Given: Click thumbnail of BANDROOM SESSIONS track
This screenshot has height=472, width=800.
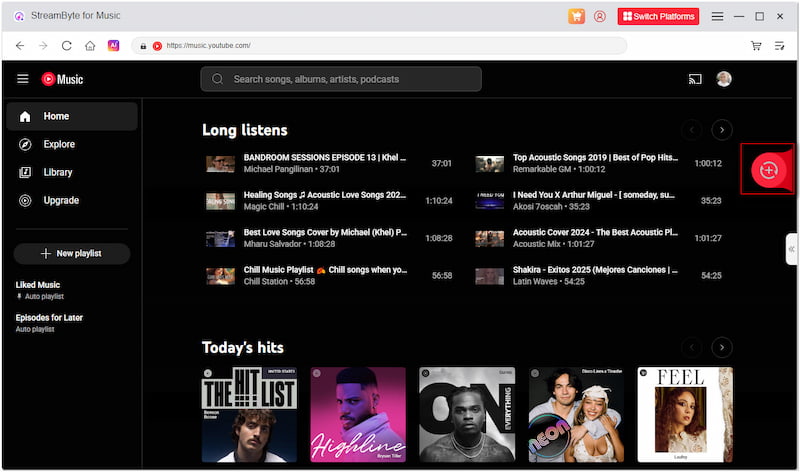Looking at the screenshot, I should click(x=220, y=164).
